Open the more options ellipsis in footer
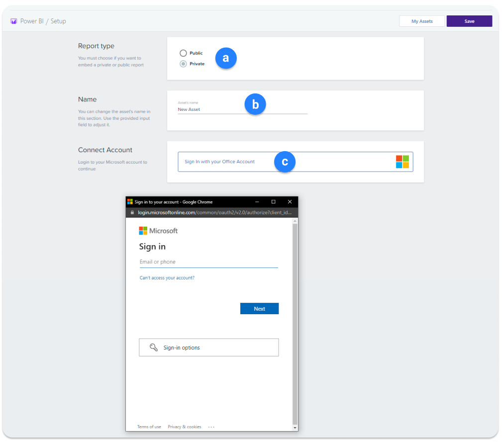Viewport: 504px width, 442px height. click(211, 427)
